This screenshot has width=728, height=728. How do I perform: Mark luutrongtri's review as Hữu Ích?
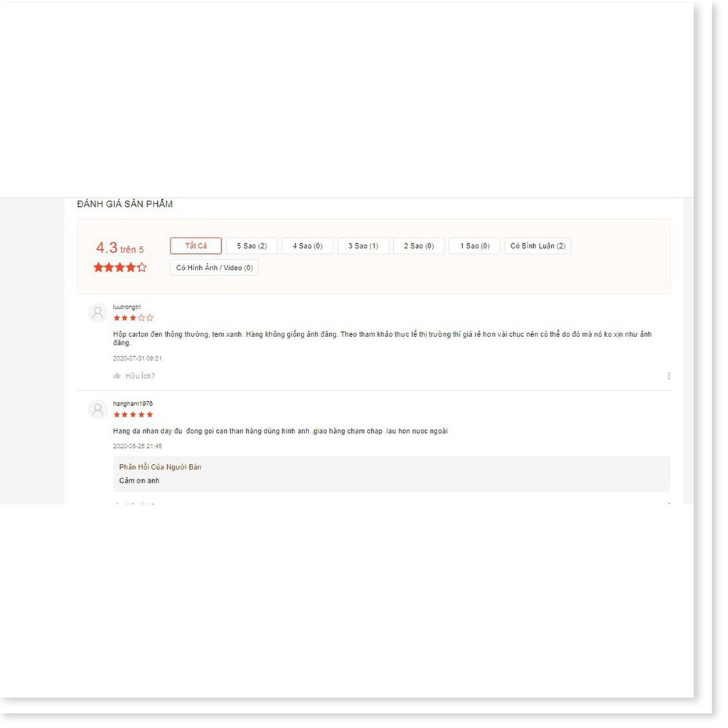tap(134, 375)
